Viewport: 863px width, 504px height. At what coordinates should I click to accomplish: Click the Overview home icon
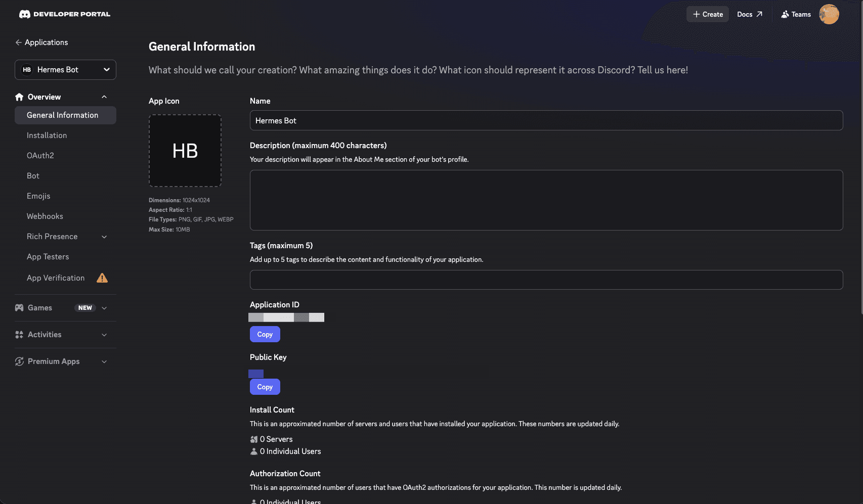pyautogui.click(x=19, y=97)
